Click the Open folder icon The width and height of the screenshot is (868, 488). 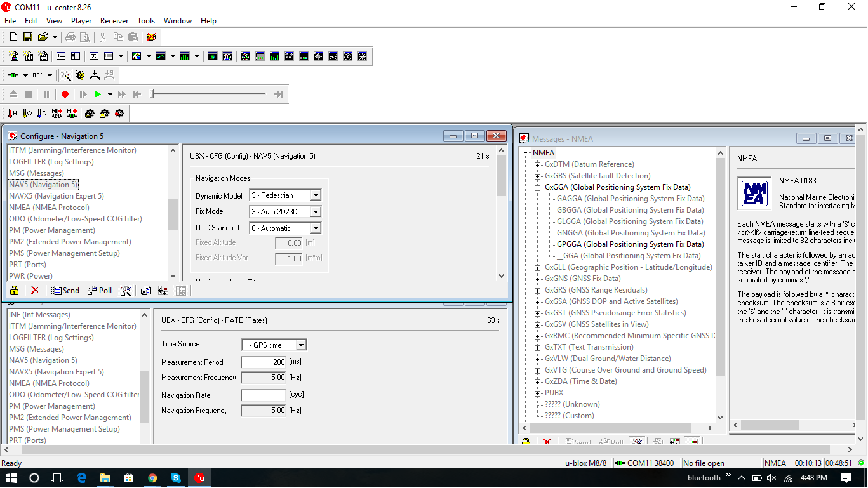pyautogui.click(x=43, y=37)
